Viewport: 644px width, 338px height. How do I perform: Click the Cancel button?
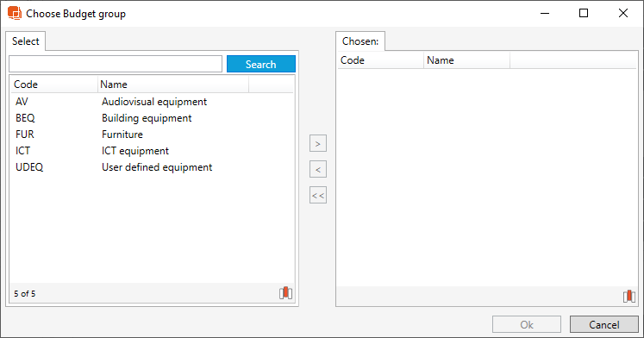(x=603, y=324)
